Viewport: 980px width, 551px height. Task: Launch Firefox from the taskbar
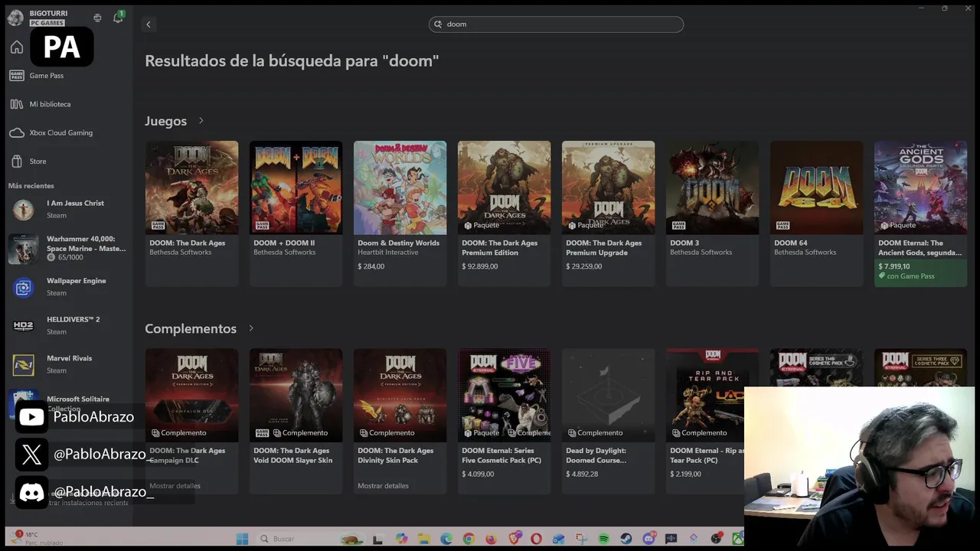pyautogui.click(x=491, y=539)
